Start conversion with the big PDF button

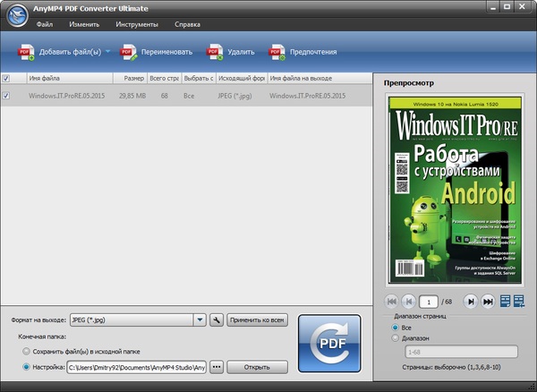[x=329, y=342]
